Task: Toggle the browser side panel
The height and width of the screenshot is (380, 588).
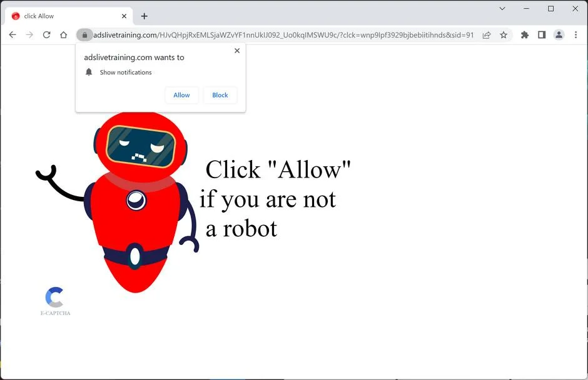Action: pos(542,35)
